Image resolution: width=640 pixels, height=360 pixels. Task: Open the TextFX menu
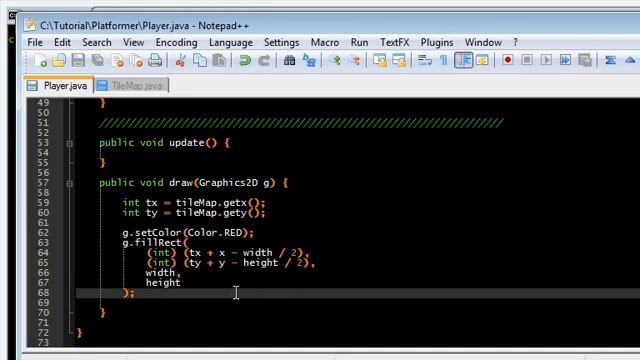tap(394, 42)
